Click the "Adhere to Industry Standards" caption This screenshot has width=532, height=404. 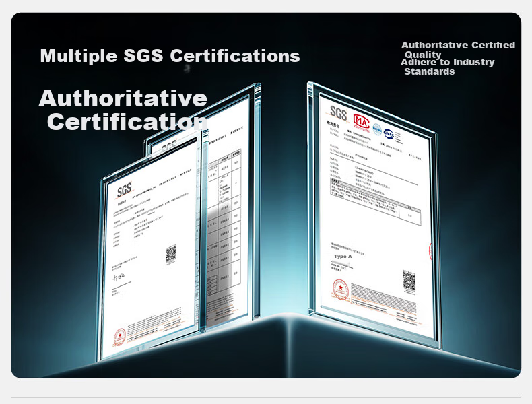click(448, 67)
